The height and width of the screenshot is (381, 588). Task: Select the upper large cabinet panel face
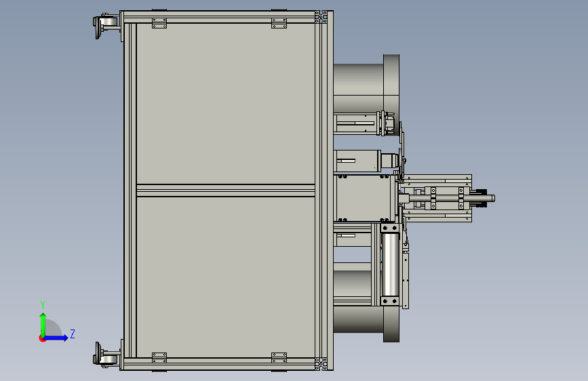(225, 104)
